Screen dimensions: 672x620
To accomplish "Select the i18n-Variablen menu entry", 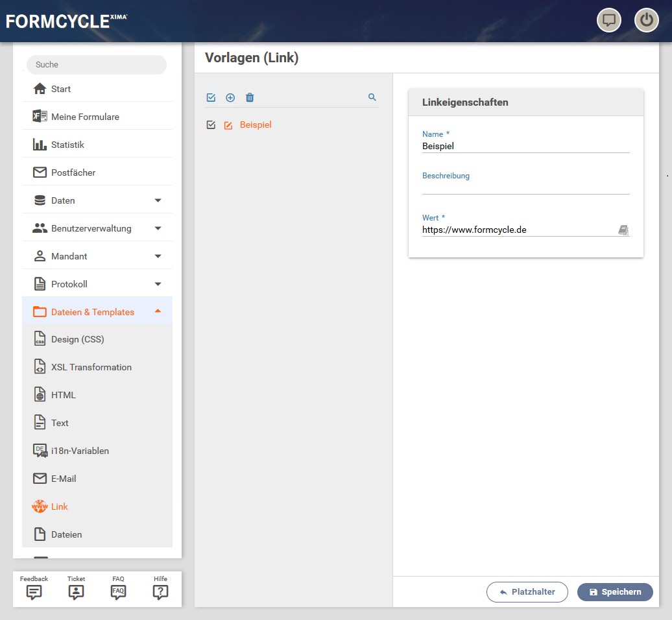I will [80, 451].
